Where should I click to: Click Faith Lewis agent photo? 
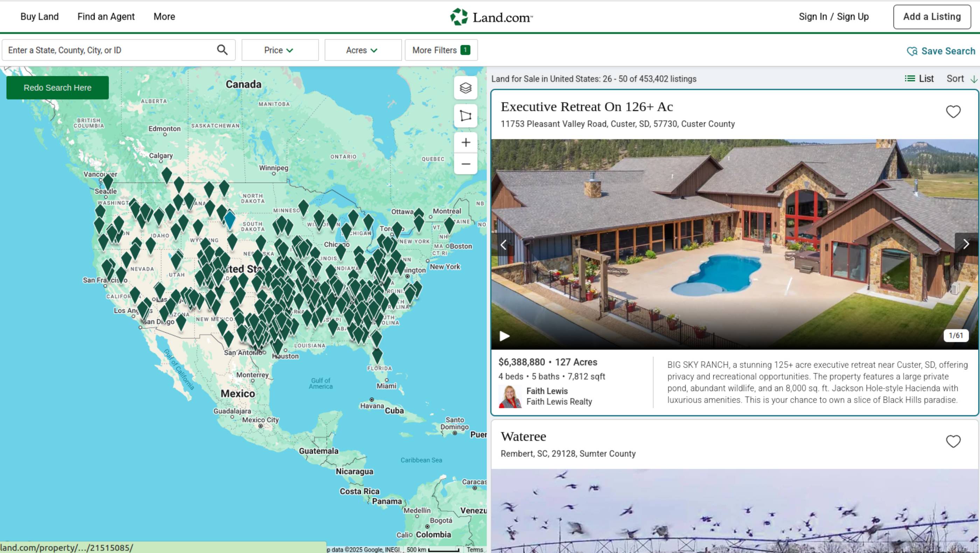click(510, 396)
